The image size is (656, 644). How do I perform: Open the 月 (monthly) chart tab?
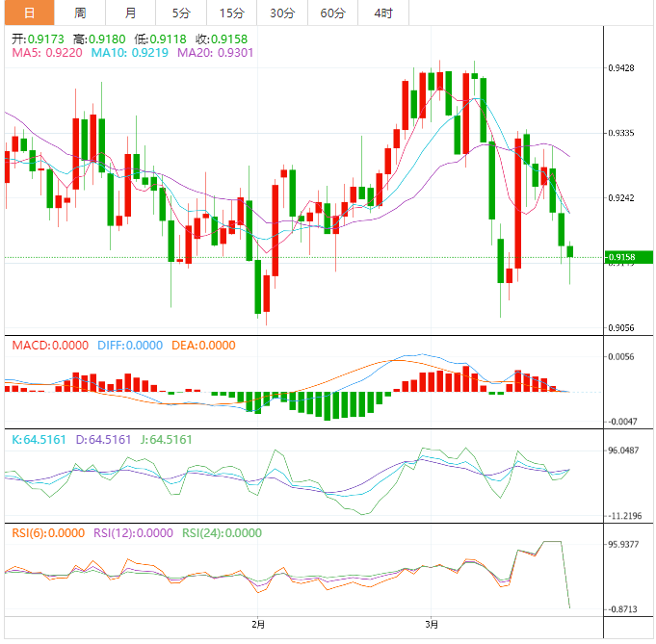click(130, 13)
